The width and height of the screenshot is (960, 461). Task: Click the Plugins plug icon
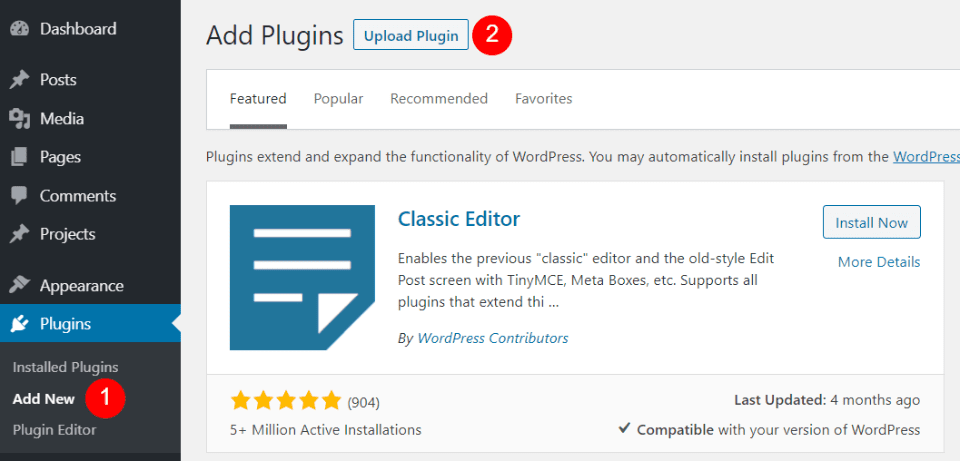(20, 324)
